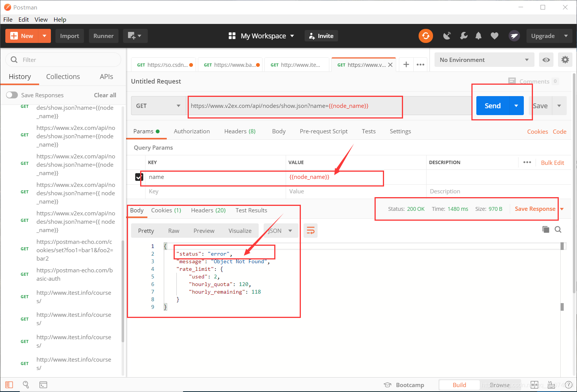The height and width of the screenshot is (392, 577).
Task: Expand the New button dropdown arrow
Action: tap(44, 36)
